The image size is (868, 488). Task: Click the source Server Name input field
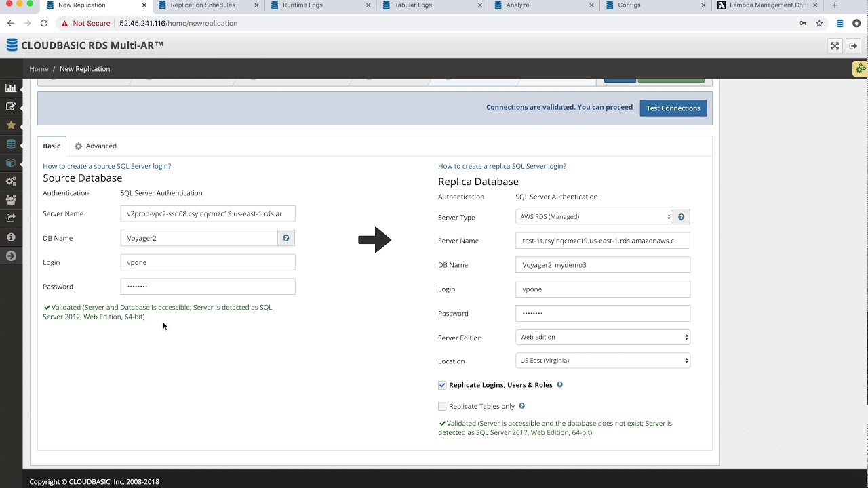(x=208, y=213)
